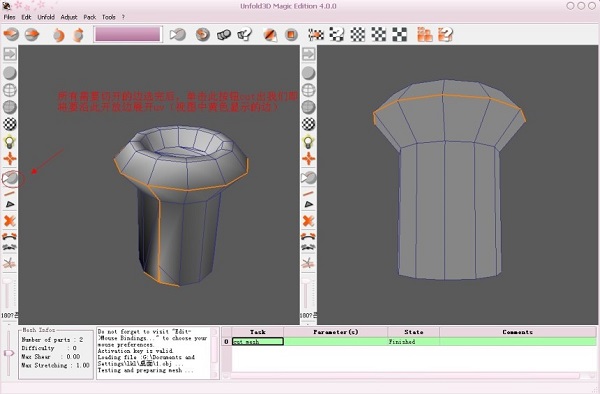Click the task table horizontal scrollbar
600x394 pixels.
pos(409,376)
